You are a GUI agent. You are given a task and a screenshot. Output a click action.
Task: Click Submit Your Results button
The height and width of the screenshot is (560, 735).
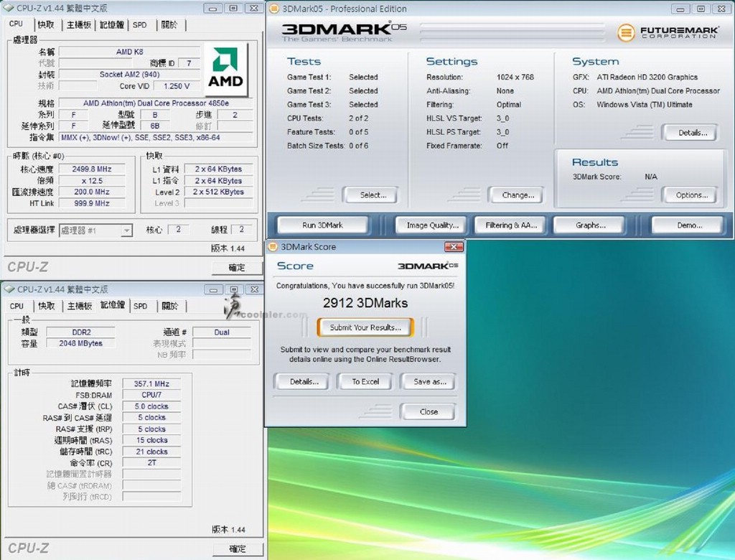tap(365, 327)
